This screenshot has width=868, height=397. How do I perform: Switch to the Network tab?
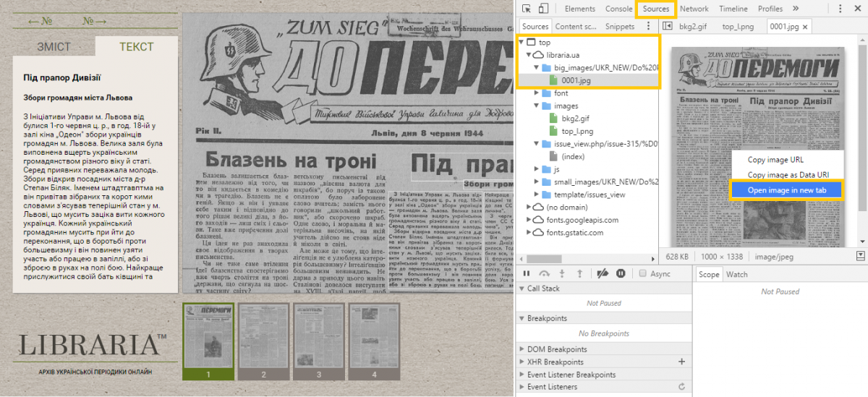point(694,9)
